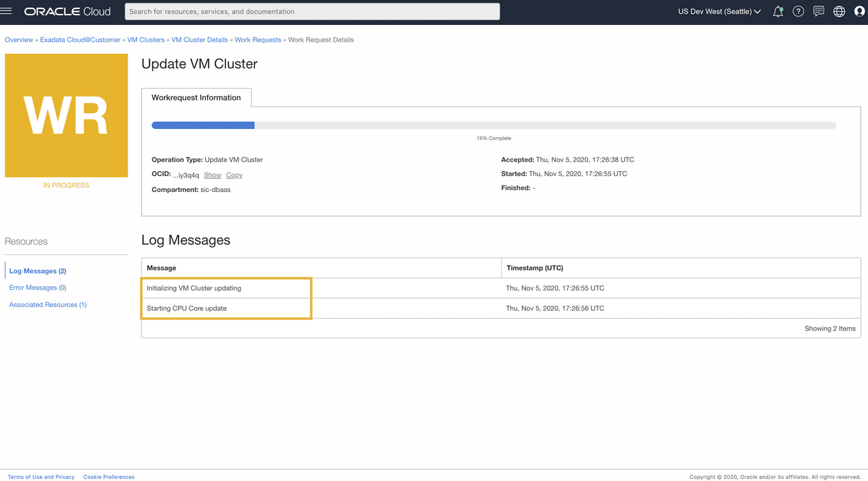Viewport: 868px width, 481px height.
Task: Click Terms of Use and Privacy
Action: pos(41,477)
